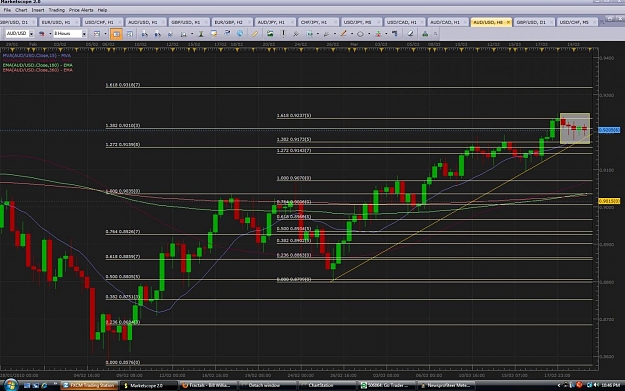Open the Price Alerts menu
The width and height of the screenshot is (625, 391).
click(x=81, y=10)
